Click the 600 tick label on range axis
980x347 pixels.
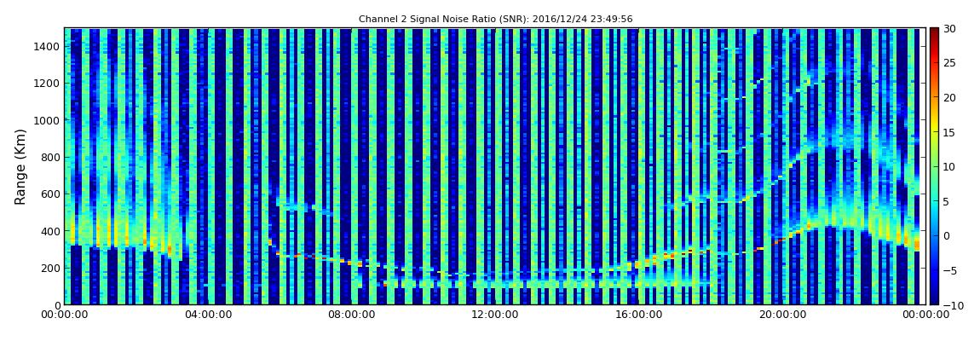click(50, 194)
